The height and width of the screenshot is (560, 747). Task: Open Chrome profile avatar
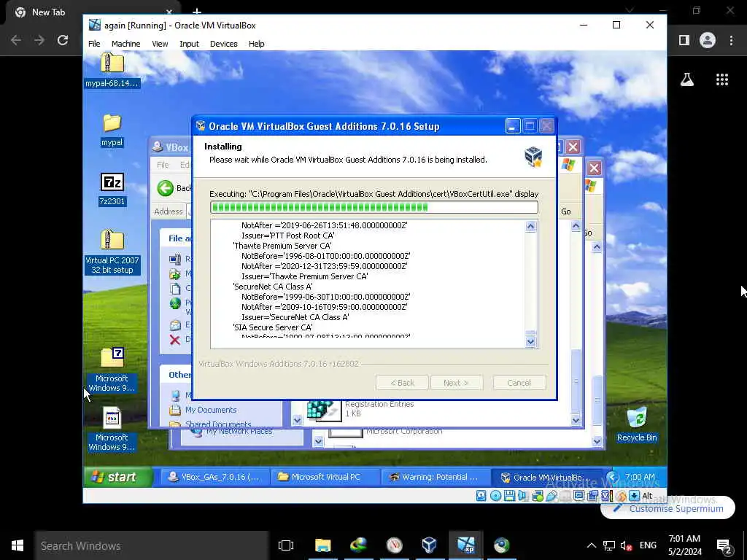coord(708,40)
